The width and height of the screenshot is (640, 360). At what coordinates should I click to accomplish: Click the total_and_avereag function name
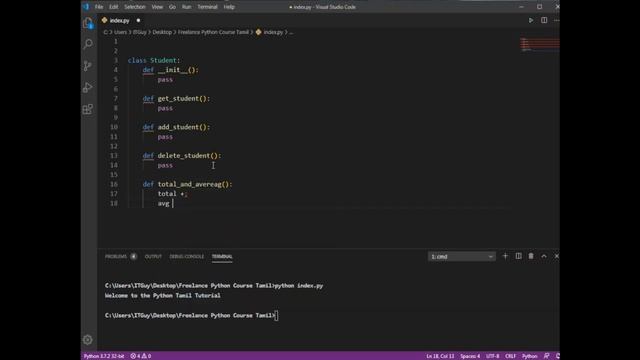189,184
